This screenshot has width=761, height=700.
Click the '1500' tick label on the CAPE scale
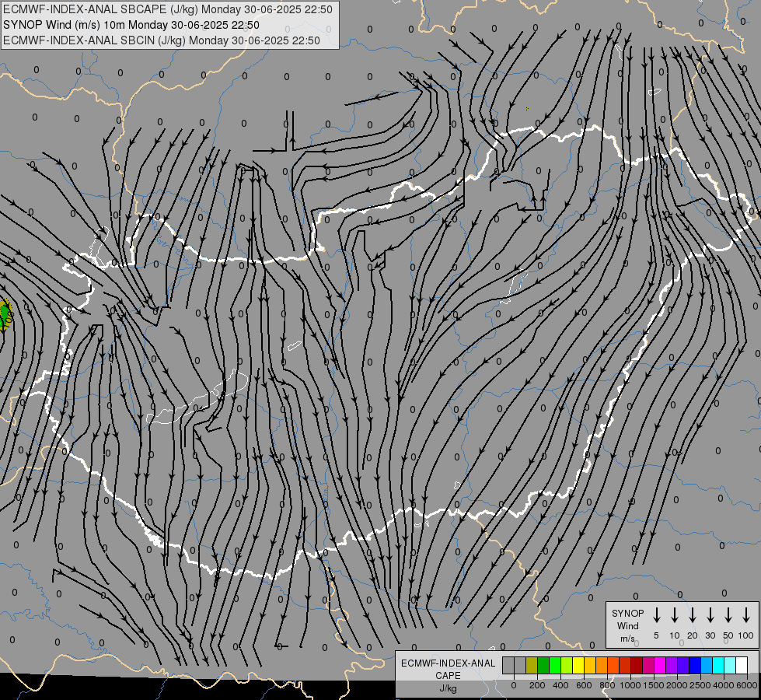pos(654,685)
